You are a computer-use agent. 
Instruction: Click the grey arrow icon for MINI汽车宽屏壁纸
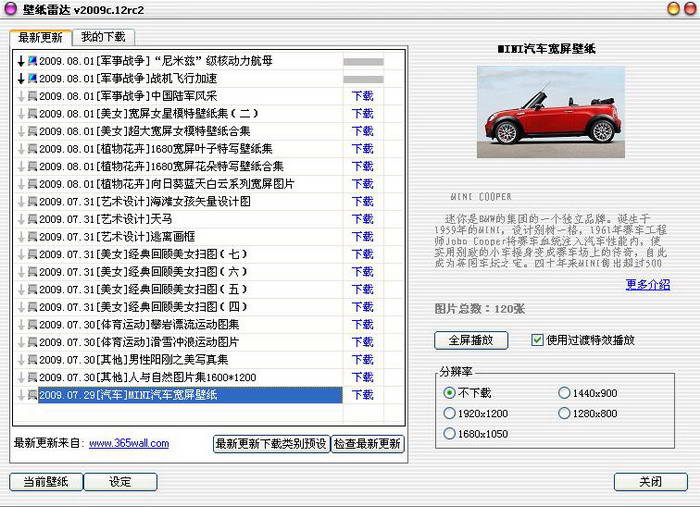(21, 395)
